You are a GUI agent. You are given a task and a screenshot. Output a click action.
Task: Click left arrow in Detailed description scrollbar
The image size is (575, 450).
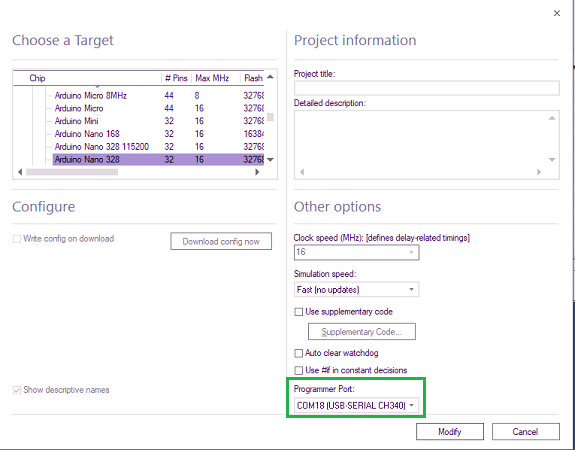point(302,172)
